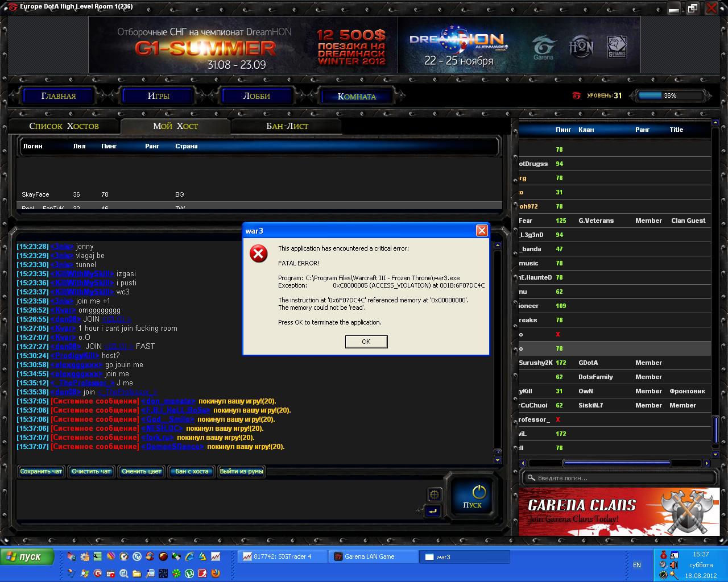Sort host list by Логин column

[33, 146]
